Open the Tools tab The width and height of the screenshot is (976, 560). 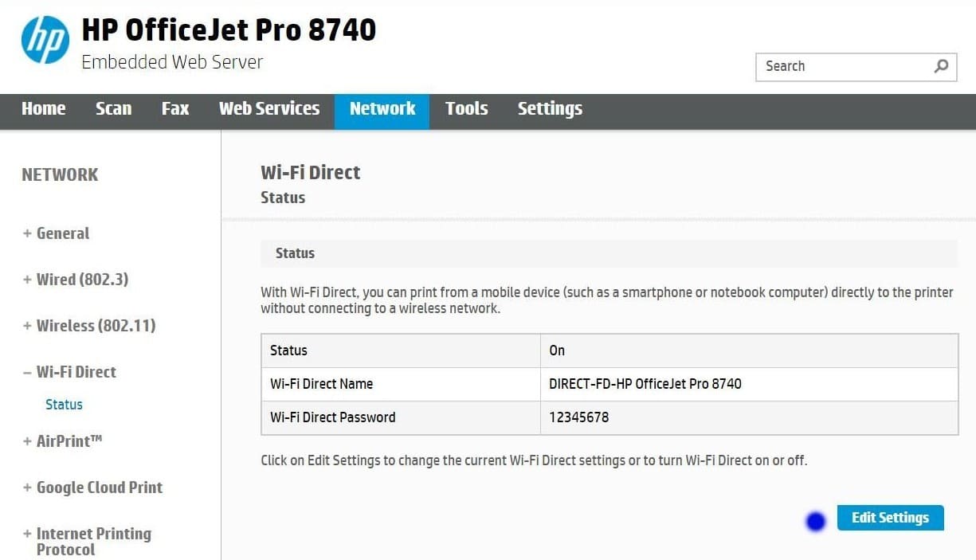click(466, 109)
